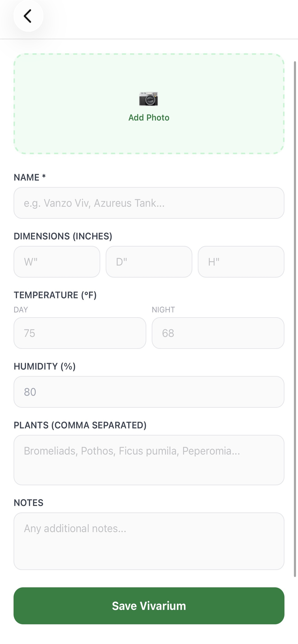Click the HUMIDITY (%) label
Screen dimensions: 298x644
pyautogui.click(x=45, y=366)
